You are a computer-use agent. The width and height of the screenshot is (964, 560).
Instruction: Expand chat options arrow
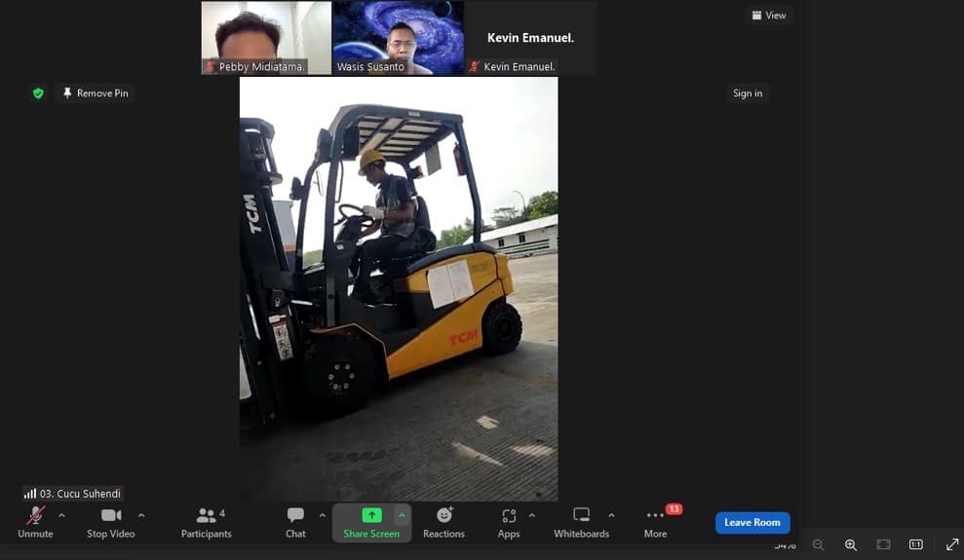pos(323,515)
